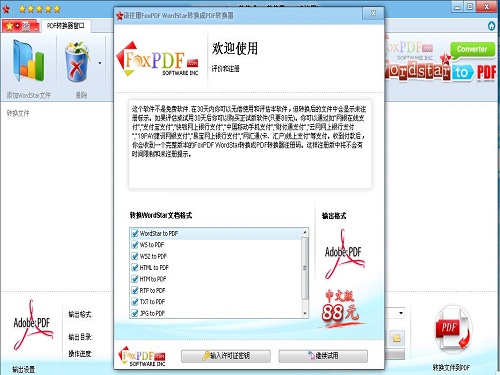Click the Adobe PDF output settings icon

pyautogui.click(x=32, y=325)
